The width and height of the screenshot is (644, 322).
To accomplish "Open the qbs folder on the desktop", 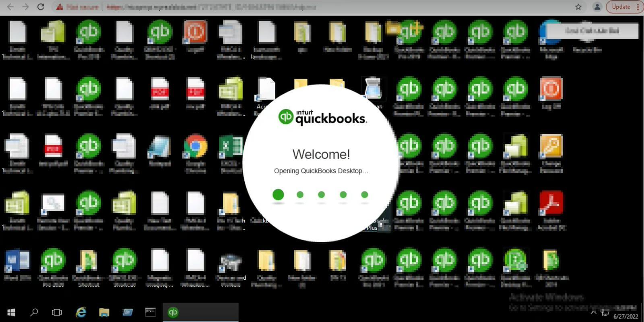I will pyautogui.click(x=302, y=32).
